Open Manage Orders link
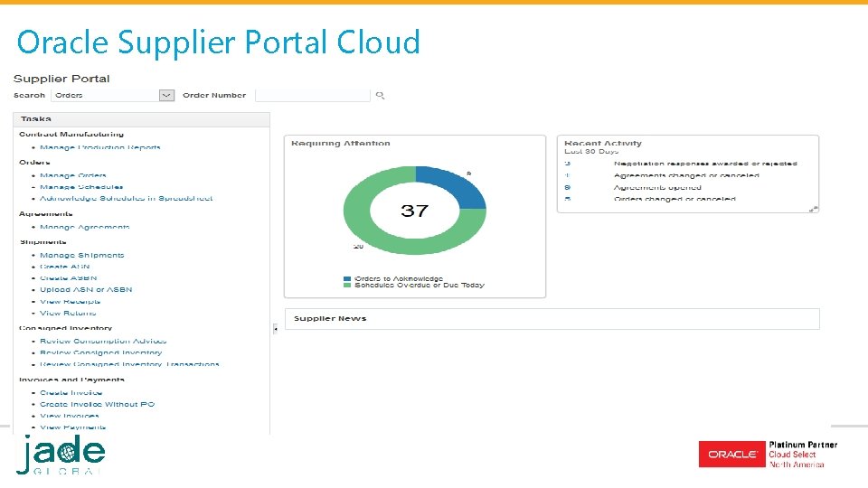This screenshot has width=868, height=488. coord(72,175)
